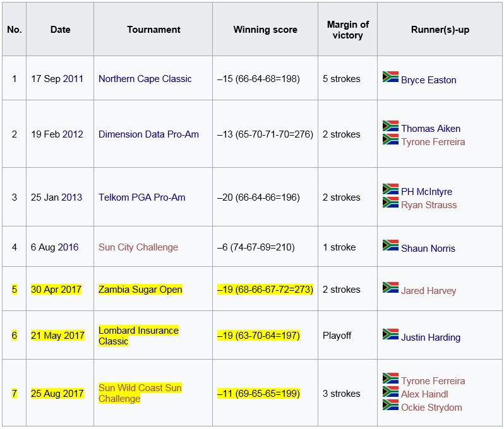Viewport: 504px width, 429px height.
Task: Click the flag icon beside Justin Harding
Action: (x=390, y=334)
